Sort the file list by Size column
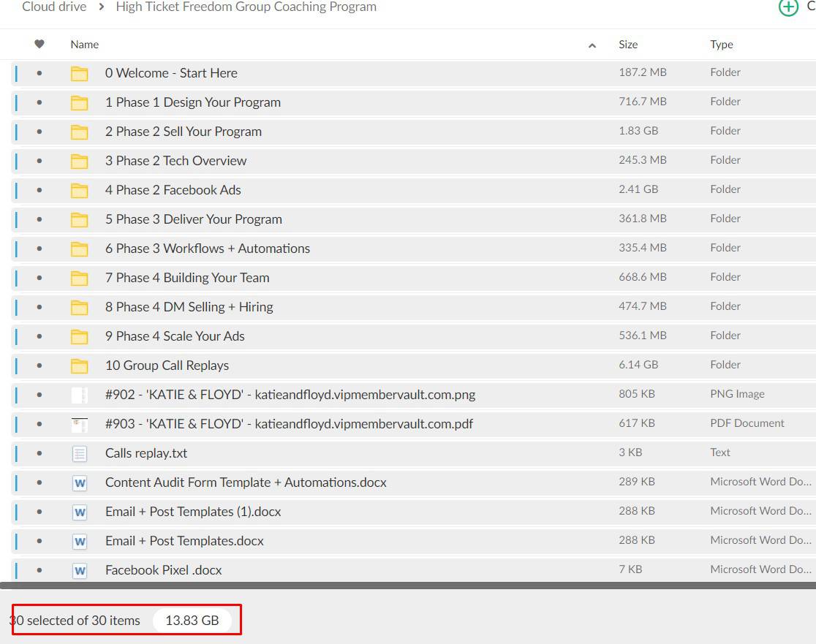The width and height of the screenshot is (816, 644). click(x=627, y=45)
